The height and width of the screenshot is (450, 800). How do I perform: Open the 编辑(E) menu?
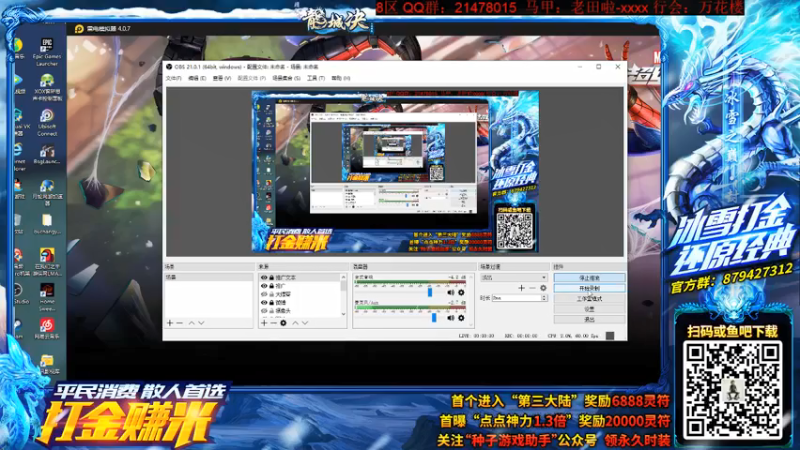tap(197, 78)
